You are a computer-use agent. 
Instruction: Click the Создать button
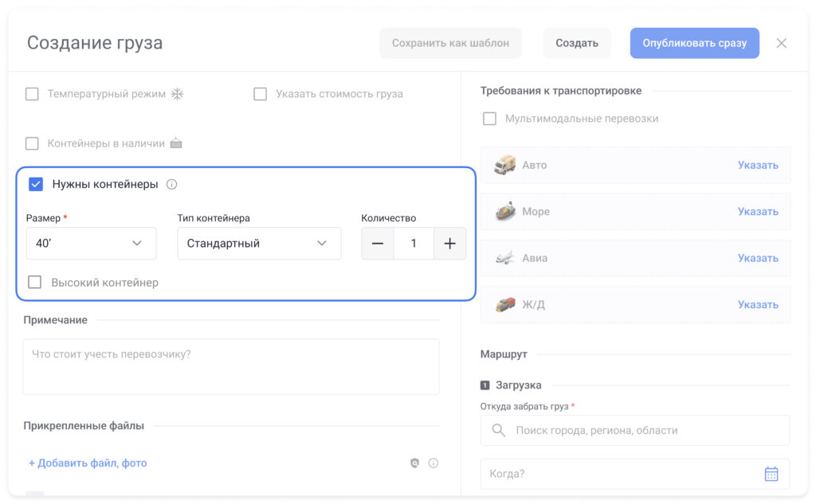[x=577, y=43]
